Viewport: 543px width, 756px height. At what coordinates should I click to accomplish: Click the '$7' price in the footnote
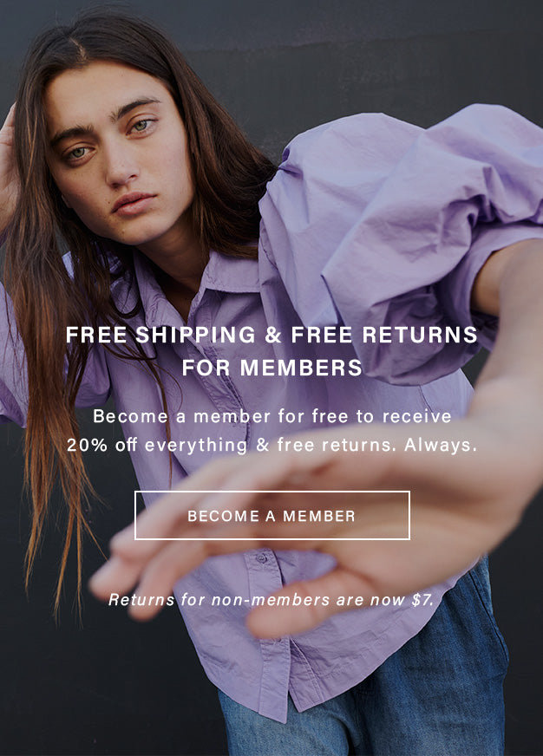423,600
